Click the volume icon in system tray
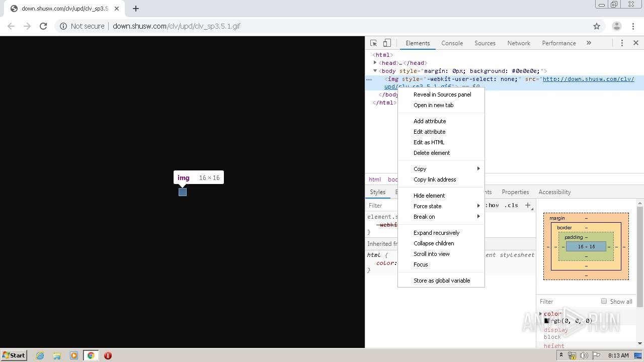 (x=584, y=355)
